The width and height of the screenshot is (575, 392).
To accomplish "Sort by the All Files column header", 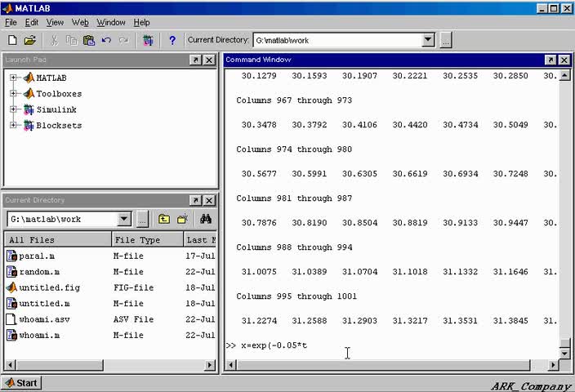I will (58, 240).
